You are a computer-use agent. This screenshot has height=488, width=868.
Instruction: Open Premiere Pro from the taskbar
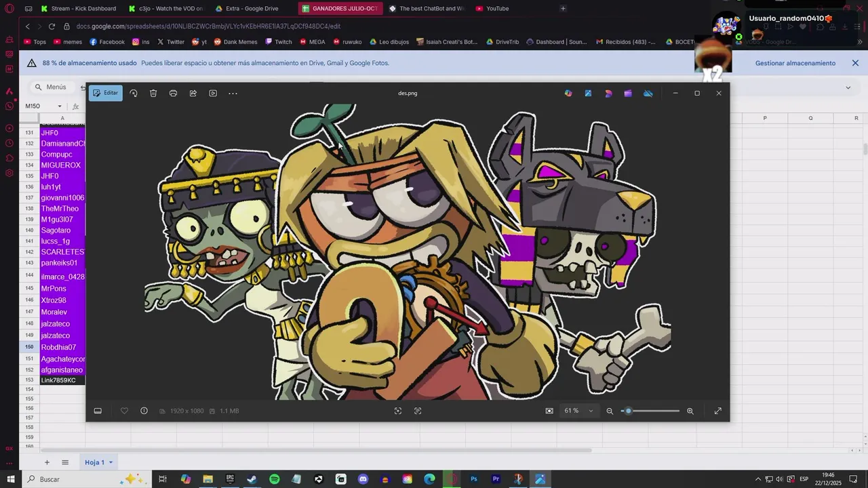tap(496, 479)
